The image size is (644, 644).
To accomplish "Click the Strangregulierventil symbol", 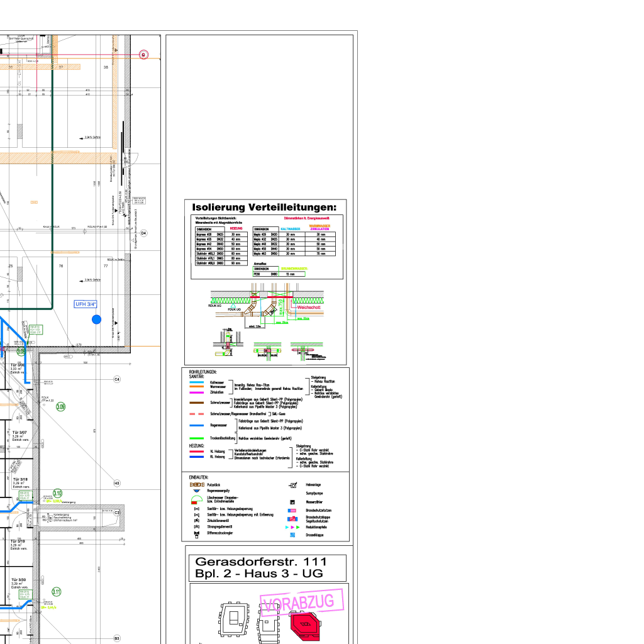I will 197,527.
